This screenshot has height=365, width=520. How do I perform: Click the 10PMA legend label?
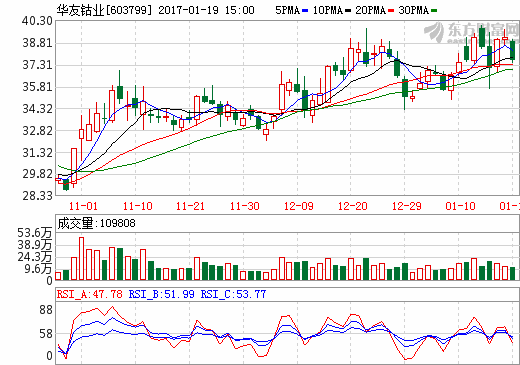[x=328, y=10]
